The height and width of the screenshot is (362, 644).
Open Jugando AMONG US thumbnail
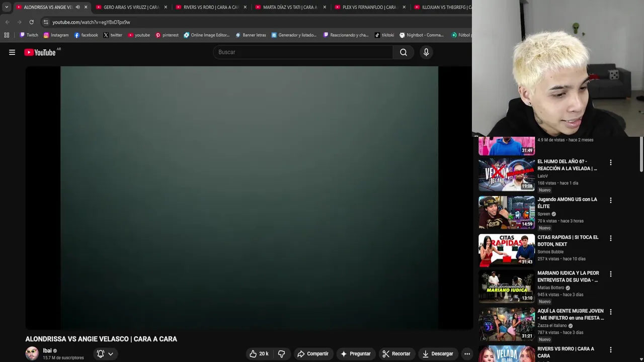507,213
